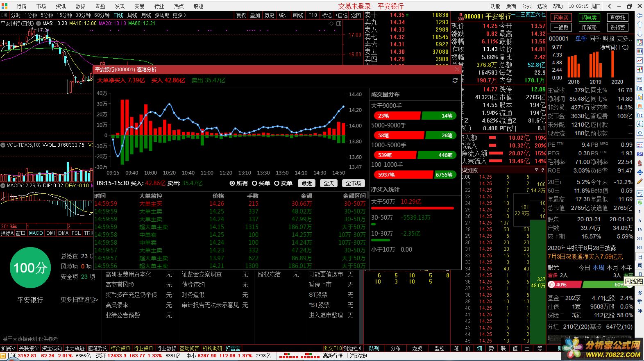Viewport: 644px width, 361px height.
Task: Expand the 更多 > period options
Action: [x=179, y=15]
